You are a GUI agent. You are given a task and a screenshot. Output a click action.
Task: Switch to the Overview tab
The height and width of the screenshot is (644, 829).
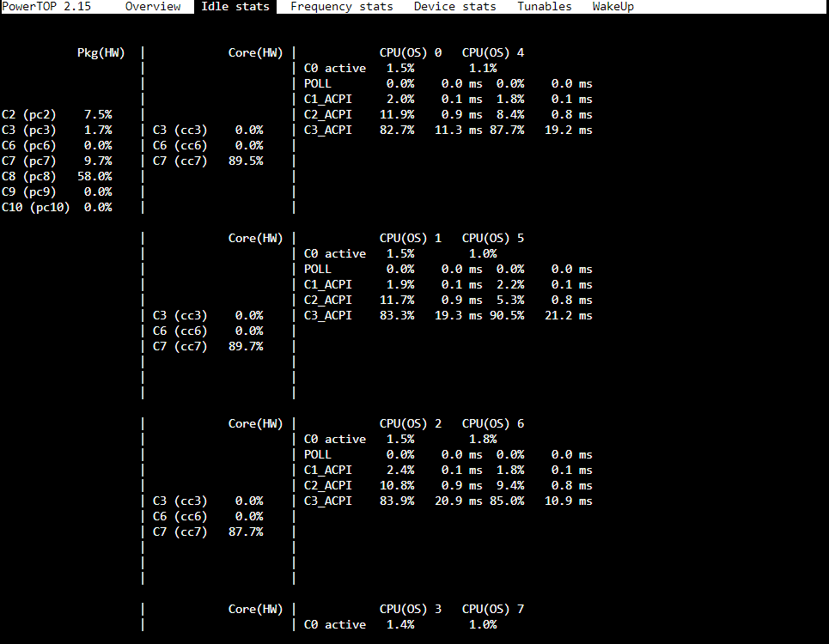click(153, 6)
